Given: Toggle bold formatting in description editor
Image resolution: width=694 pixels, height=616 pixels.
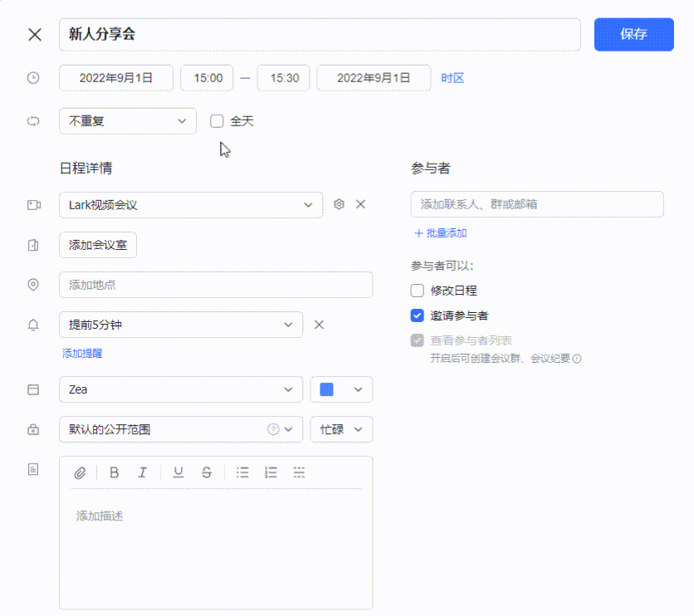Looking at the screenshot, I should click(115, 472).
